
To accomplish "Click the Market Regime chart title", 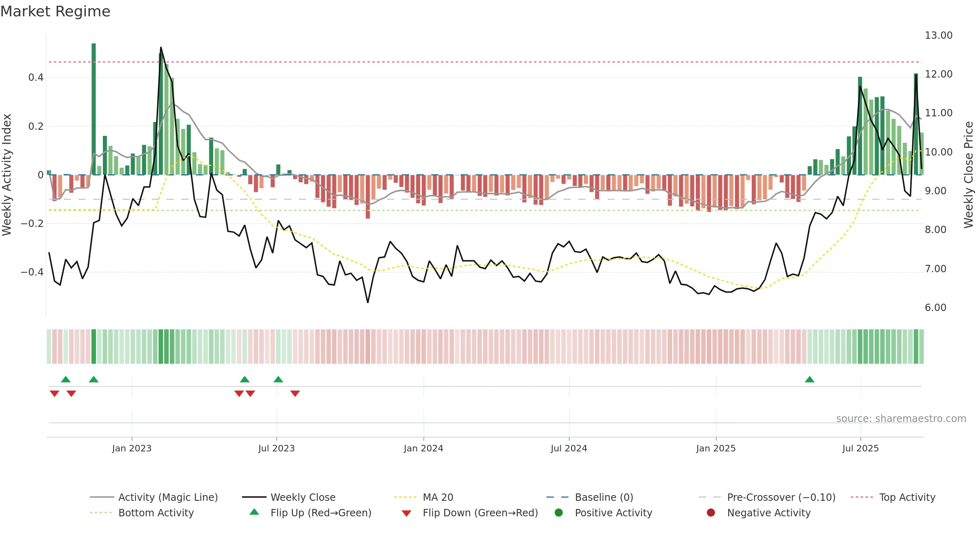I will tap(55, 11).
